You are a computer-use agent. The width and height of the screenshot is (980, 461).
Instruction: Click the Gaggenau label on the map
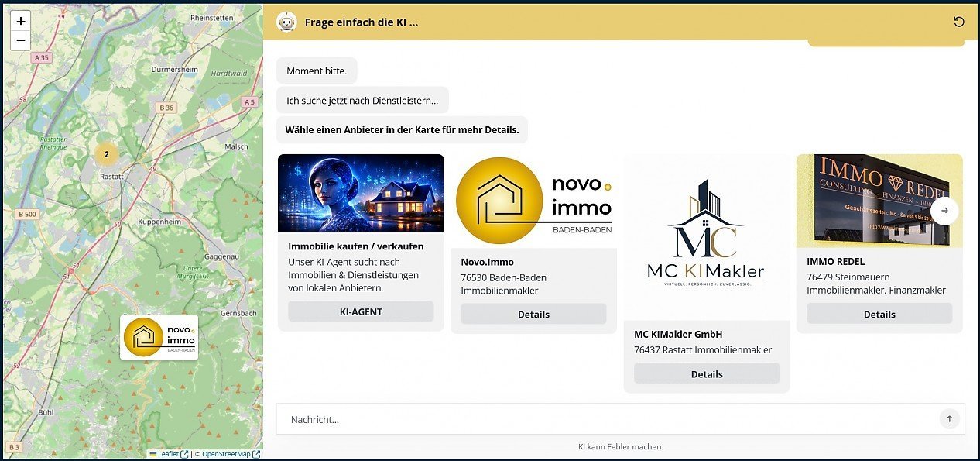pos(221,256)
